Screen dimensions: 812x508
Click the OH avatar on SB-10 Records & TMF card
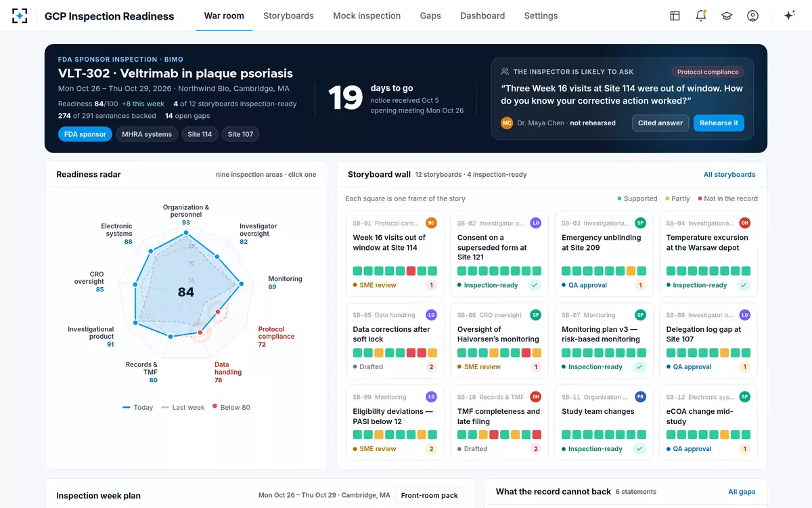pyautogui.click(x=535, y=397)
